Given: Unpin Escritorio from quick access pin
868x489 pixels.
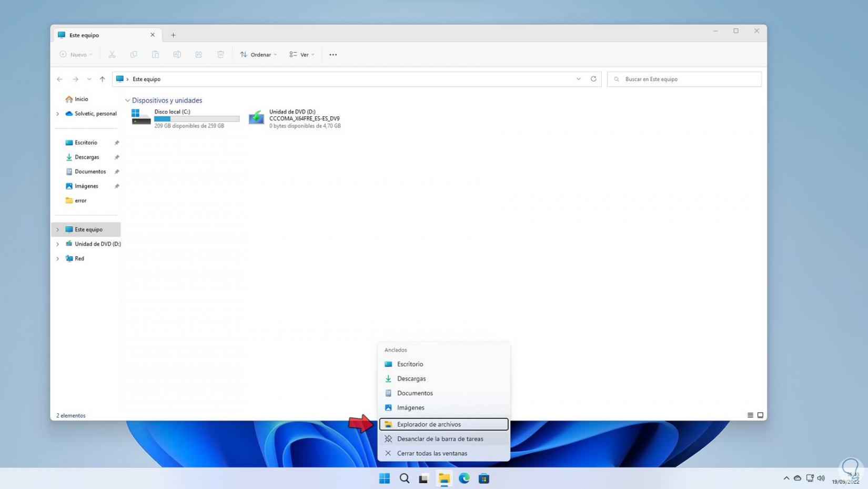Looking at the screenshot, I should [x=117, y=143].
